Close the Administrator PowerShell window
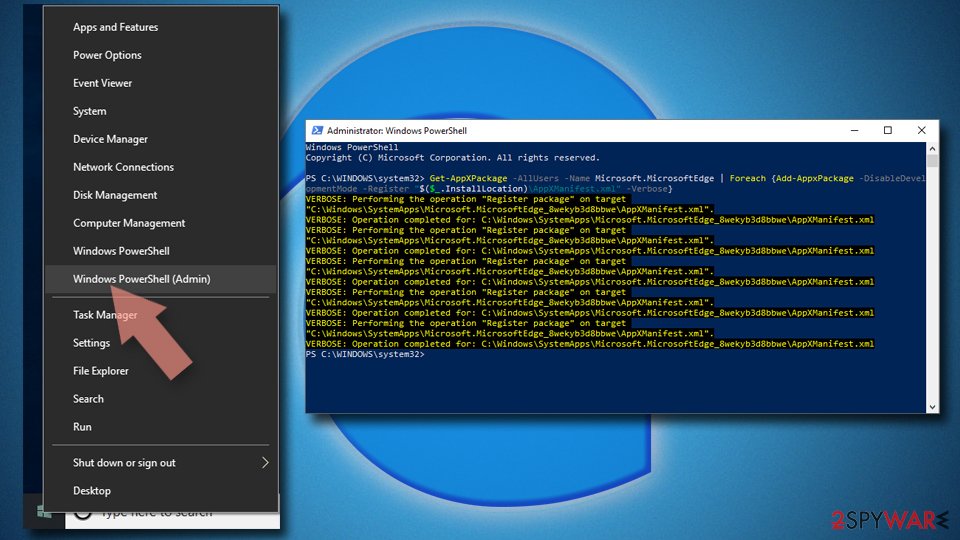This screenshot has height=540, width=960. [921, 130]
